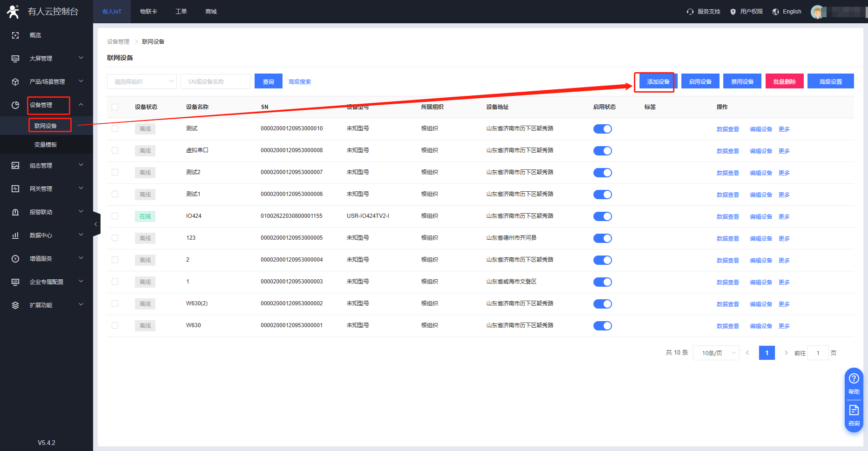The image size is (868, 451).
Task: Open the organization select (请选择组织) dropdown
Action: coord(141,81)
